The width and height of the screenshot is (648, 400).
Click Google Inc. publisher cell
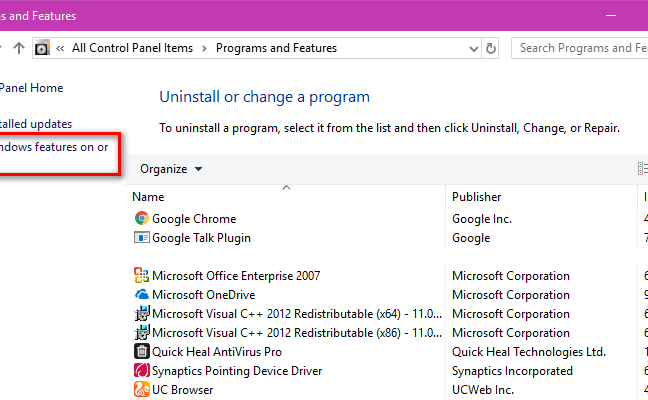pyautogui.click(x=482, y=219)
